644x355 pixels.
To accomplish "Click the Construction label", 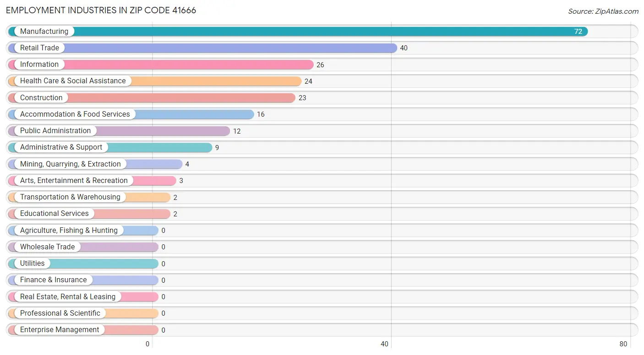I will coord(41,97).
